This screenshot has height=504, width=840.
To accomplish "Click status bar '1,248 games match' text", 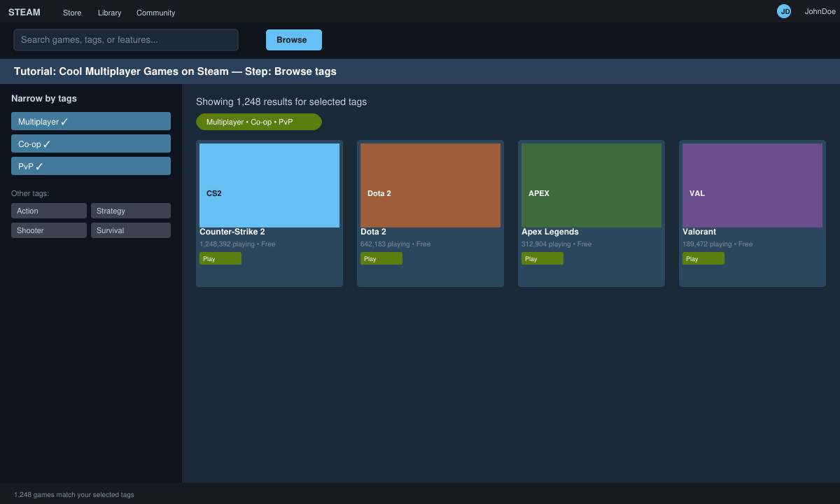I will (74, 495).
